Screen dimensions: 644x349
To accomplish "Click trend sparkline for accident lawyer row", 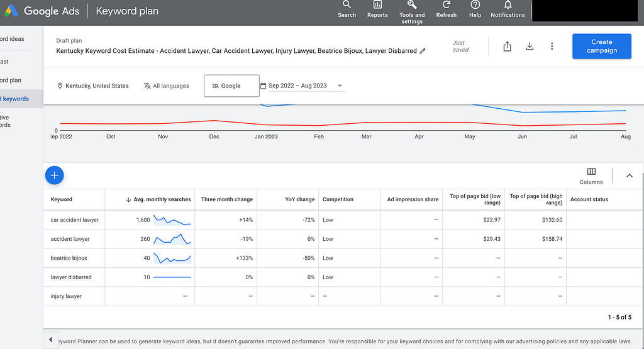I will click(172, 239).
